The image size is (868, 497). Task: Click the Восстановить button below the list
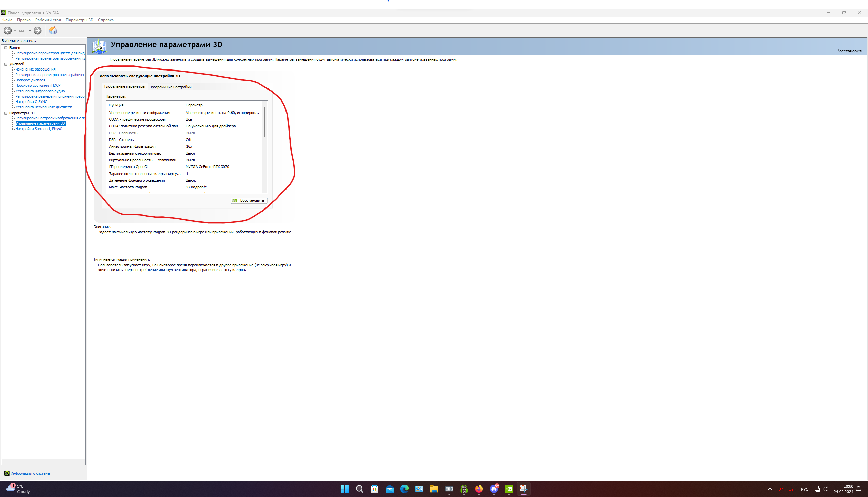click(x=252, y=200)
